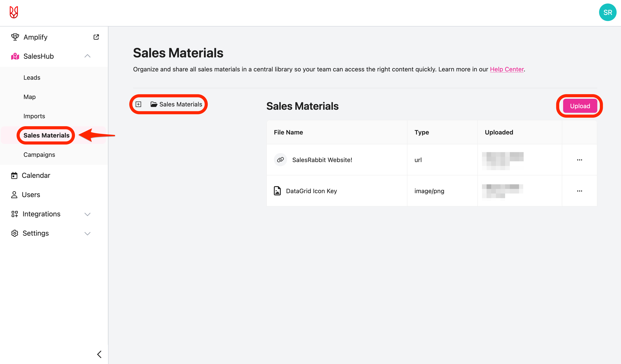This screenshot has width=621, height=364.
Task: Open the more options menu for DataGrid Icon Key
Action: click(x=579, y=191)
